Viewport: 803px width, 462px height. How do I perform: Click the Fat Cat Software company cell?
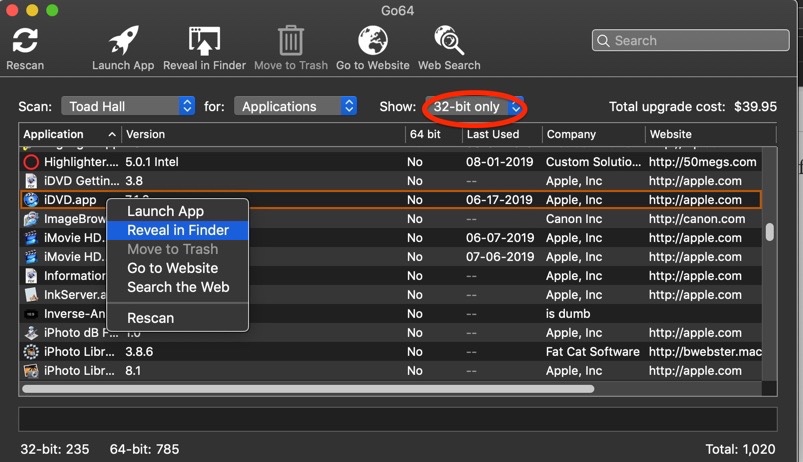[x=593, y=351]
